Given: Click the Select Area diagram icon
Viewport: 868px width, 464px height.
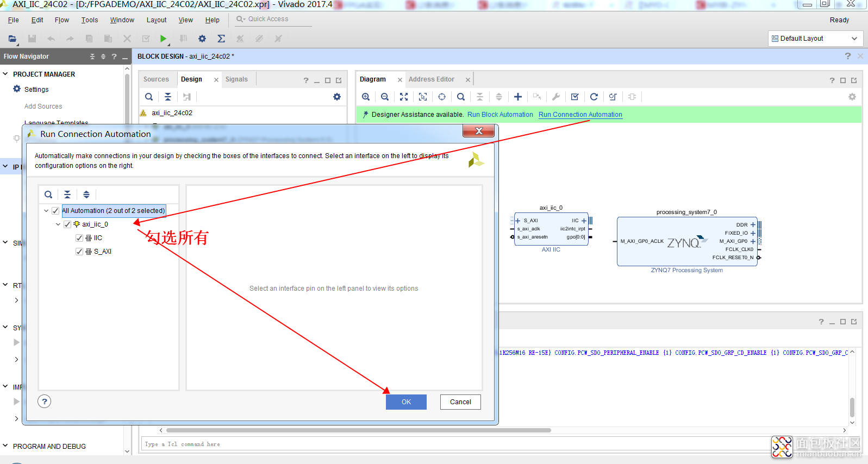Looking at the screenshot, I should [x=423, y=97].
